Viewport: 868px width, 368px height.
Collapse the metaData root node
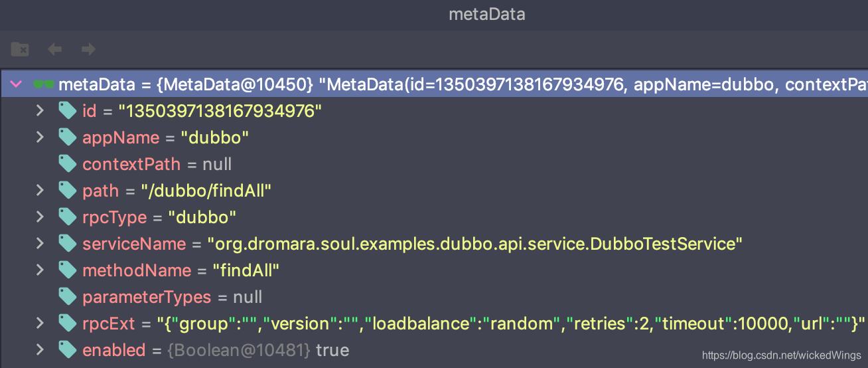(17, 84)
